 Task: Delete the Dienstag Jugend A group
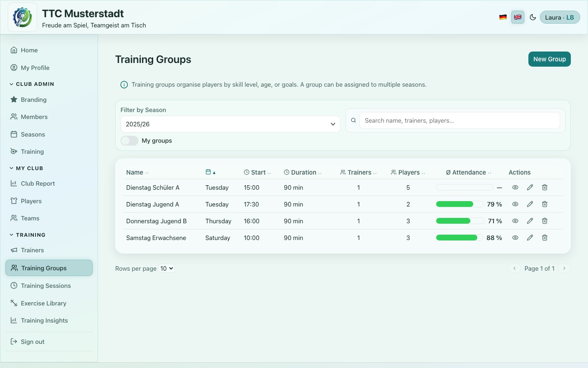[x=545, y=204]
